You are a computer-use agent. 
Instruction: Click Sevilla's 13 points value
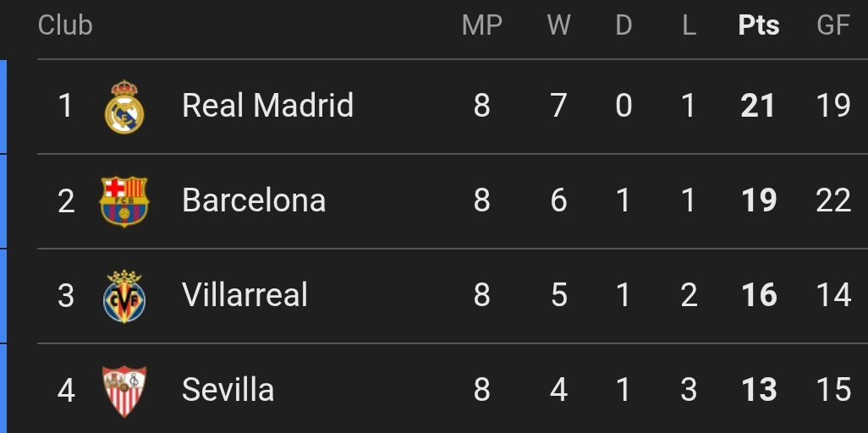pyautogui.click(x=759, y=390)
